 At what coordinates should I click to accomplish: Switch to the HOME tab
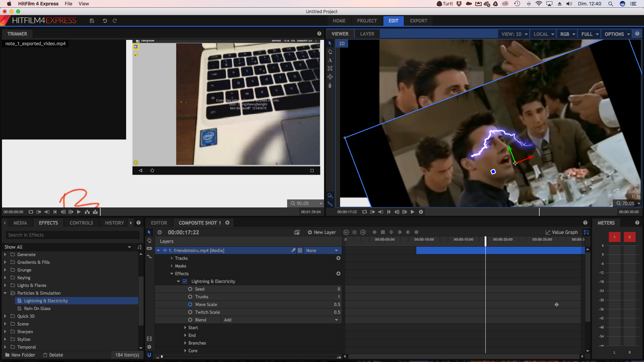coord(339,21)
